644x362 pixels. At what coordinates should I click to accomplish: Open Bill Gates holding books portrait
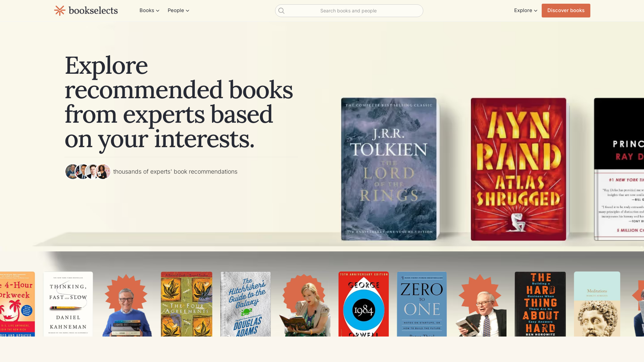click(127, 305)
